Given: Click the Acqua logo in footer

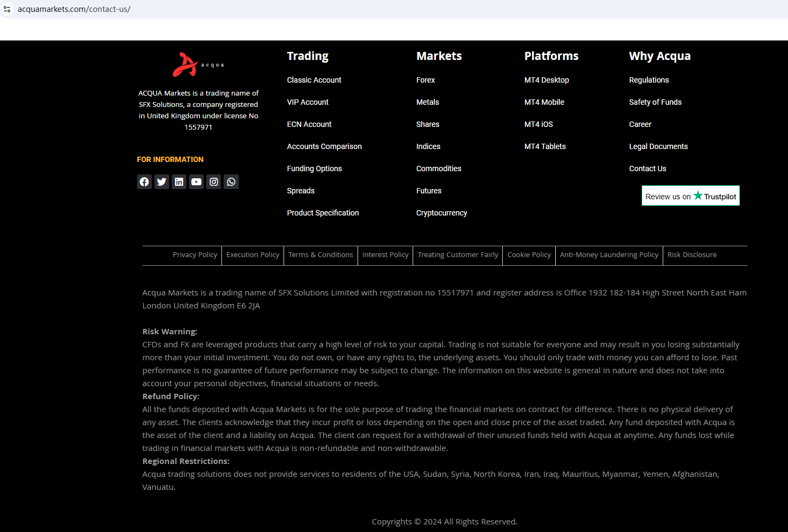Looking at the screenshot, I should coord(198,65).
